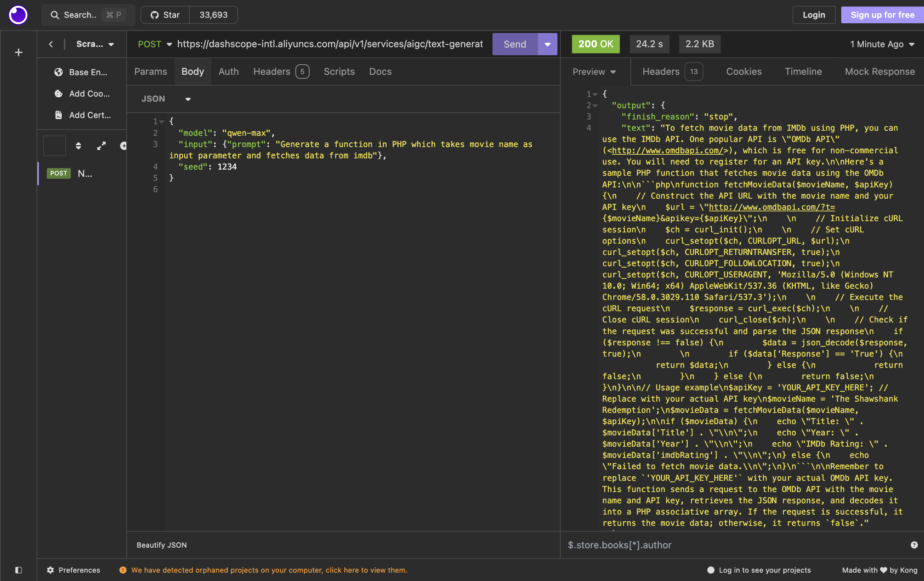This screenshot has width=924, height=581.
Task: Expand the JSON format dropdown selector
Action: tap(188, 99)
